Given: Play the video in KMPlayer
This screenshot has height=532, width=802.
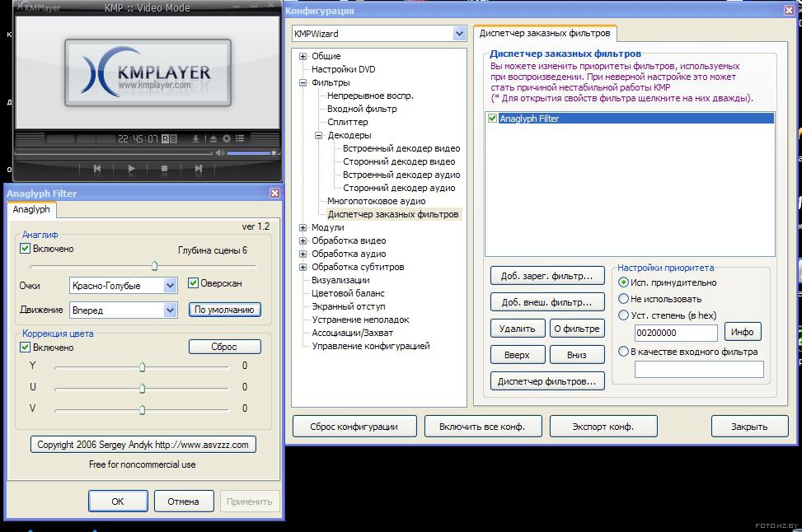Looking at the screenshot, I should [x=131, y=168].
